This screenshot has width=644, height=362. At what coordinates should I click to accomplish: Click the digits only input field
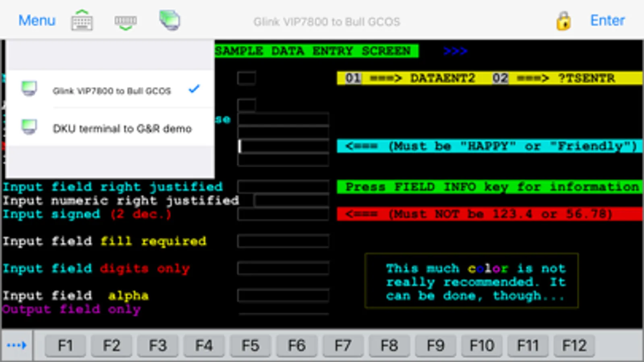click(283, 268)
